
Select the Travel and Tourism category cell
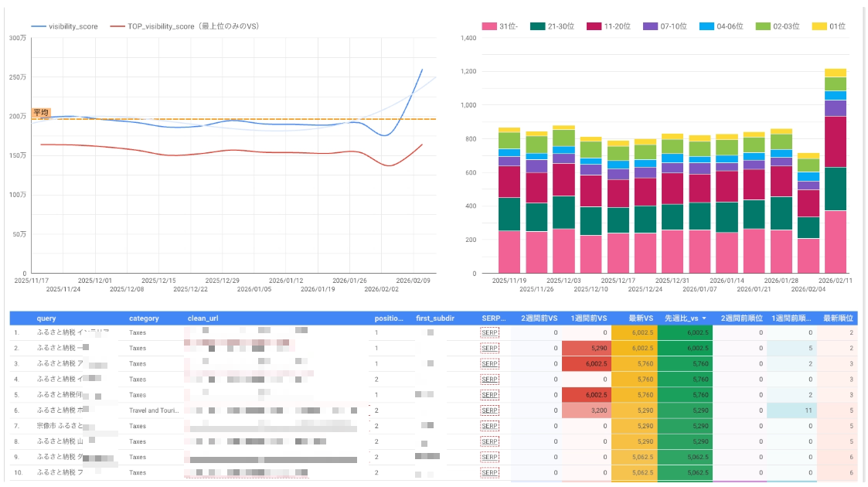click(x=154, y=410)
